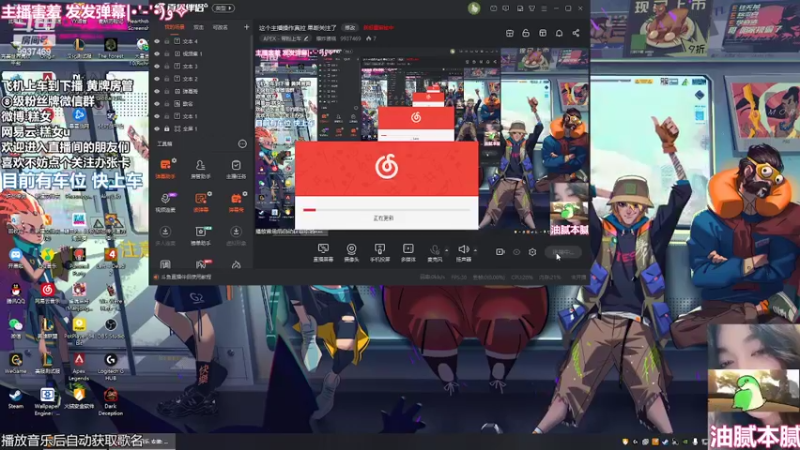This screenshot has height=450, width=800.
Task: Toggle preview eye icon next to settings gear
Action: pos(516,252)
